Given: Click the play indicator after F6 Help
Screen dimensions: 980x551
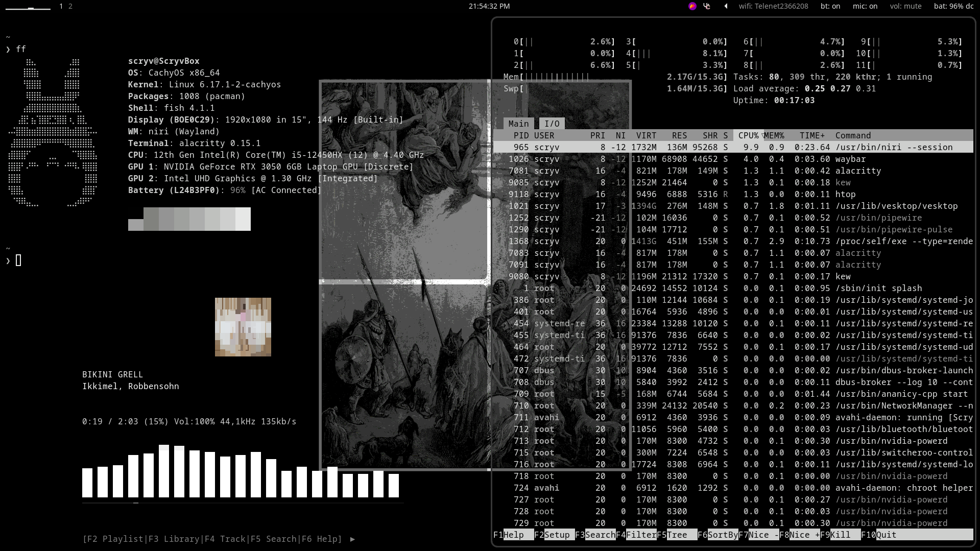Looking at the screenshot, I should [x=352, y=539].
